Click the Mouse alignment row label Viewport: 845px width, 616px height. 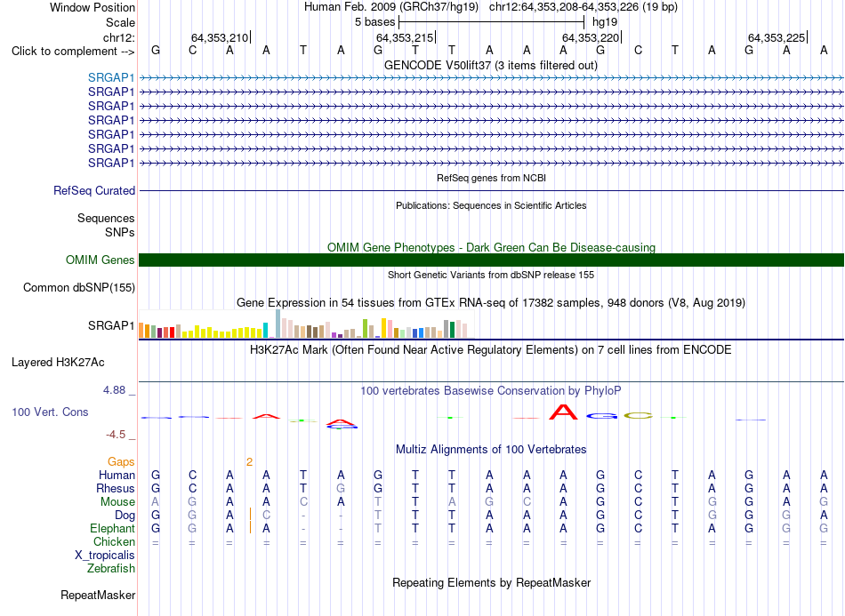(x=117, y=502)
